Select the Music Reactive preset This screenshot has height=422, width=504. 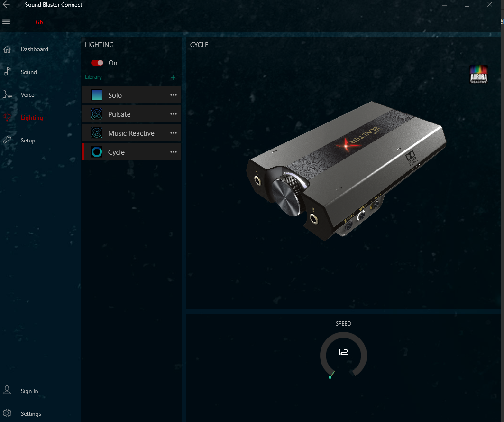tap(131, 133)
